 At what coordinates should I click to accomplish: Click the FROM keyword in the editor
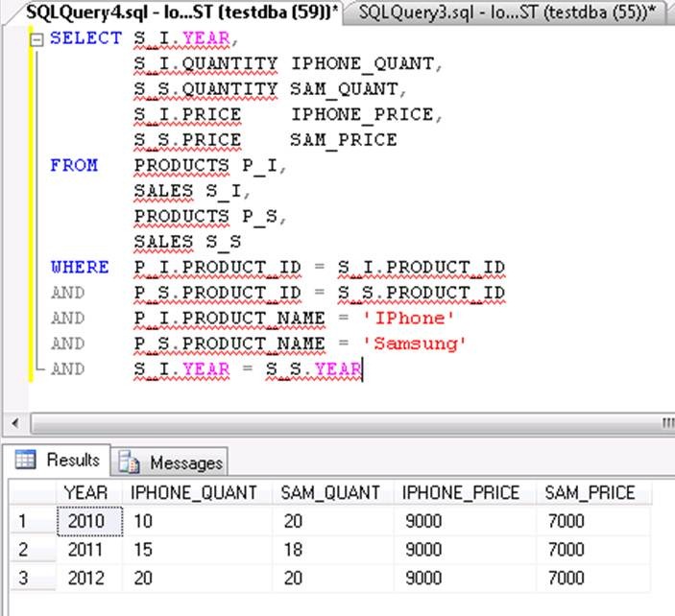pos(74,166)
